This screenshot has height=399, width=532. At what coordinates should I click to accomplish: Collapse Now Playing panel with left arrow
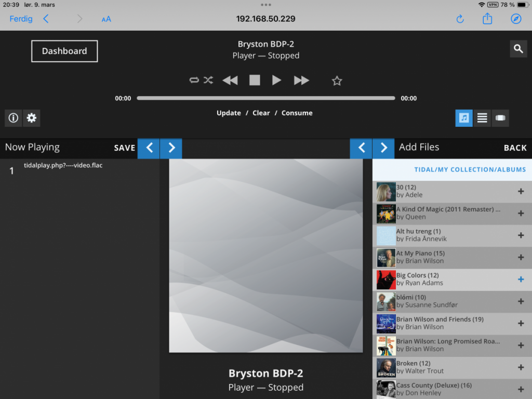149,148
